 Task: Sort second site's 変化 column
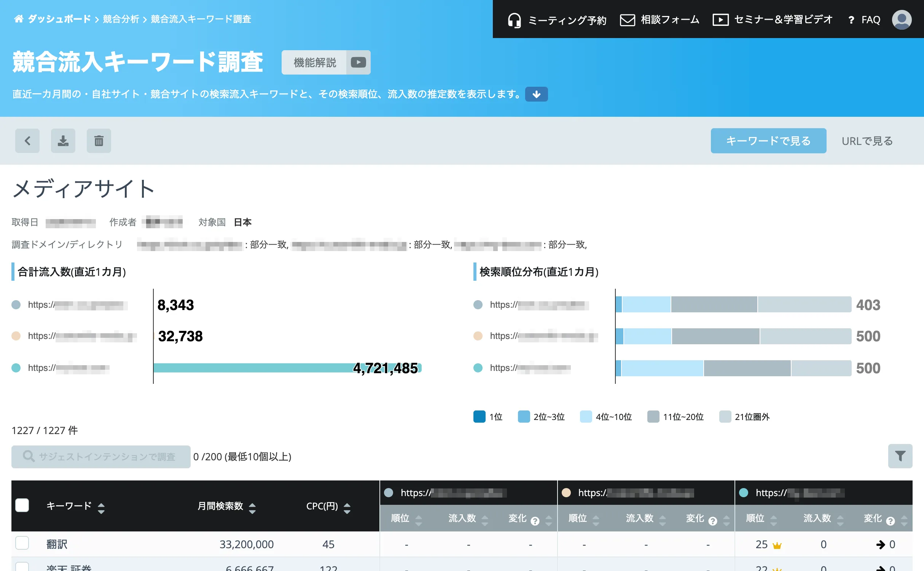(726, 520)
